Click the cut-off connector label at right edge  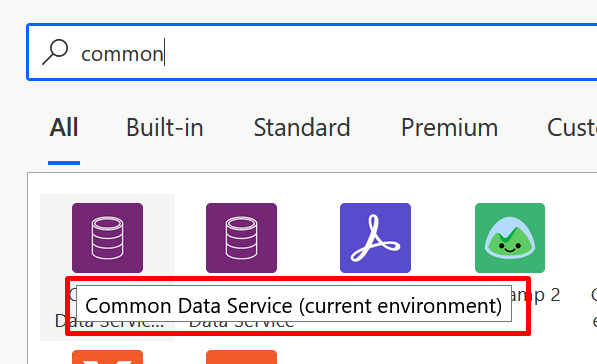[x=594, y=308]
